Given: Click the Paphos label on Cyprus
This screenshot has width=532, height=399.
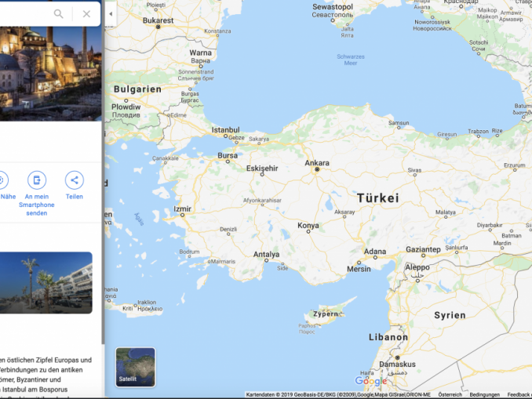Looking at the screenshot, I should click(307, 325).
